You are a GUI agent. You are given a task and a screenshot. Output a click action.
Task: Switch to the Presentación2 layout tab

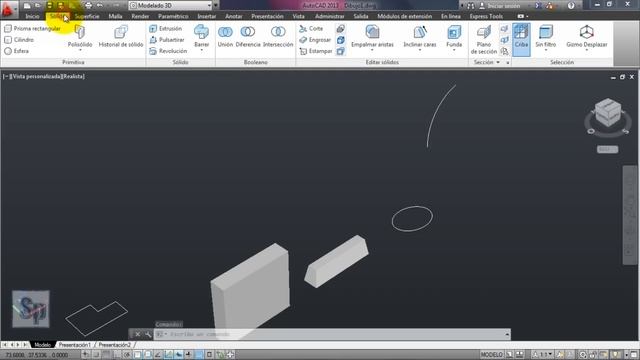click(x=115, y=345)
